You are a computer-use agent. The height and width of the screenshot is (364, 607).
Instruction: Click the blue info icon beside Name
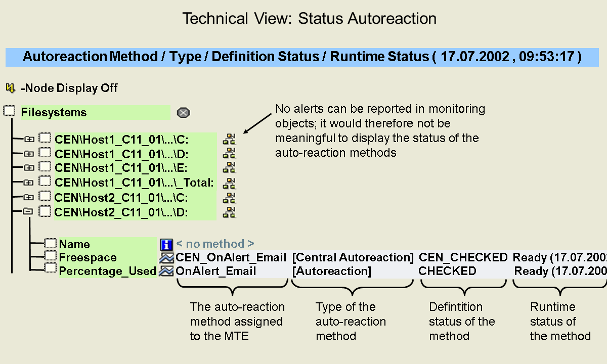(166, 245)
